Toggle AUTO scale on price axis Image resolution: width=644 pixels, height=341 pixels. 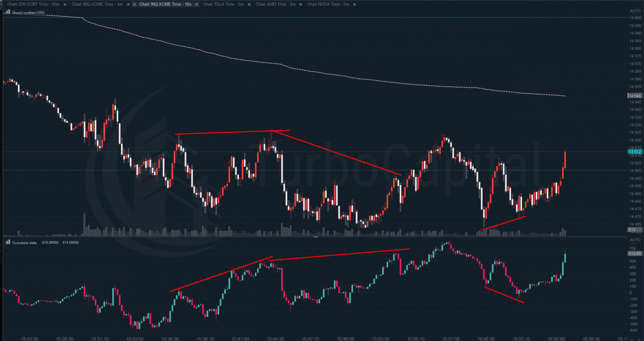pyautogui.click(x=635, y=11)
